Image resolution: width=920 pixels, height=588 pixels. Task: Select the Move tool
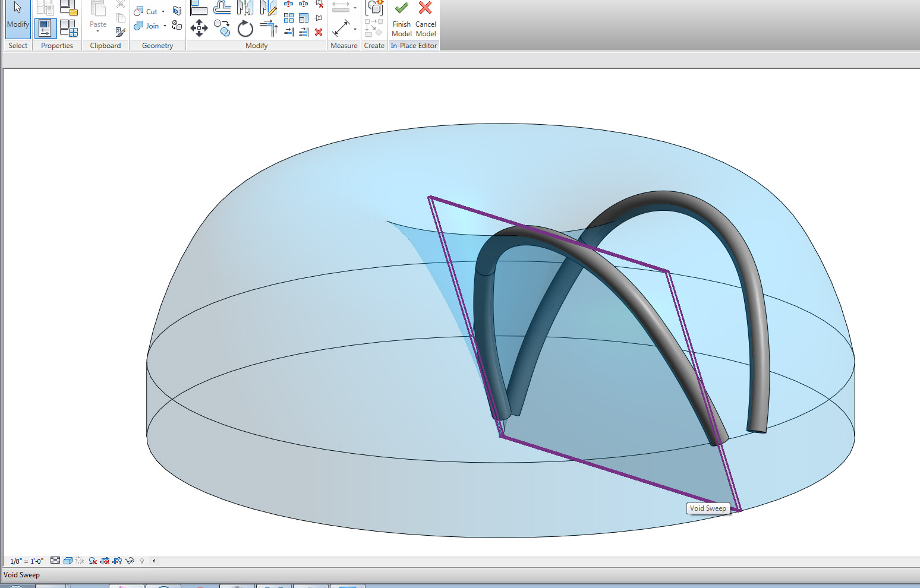coord(199,28)
